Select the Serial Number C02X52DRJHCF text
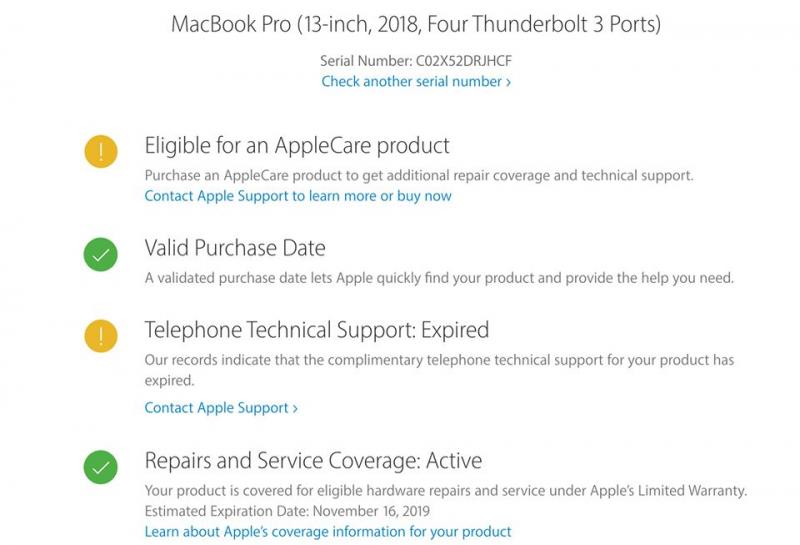The width and height of the screenshot is (800, 545). [416, 61]
